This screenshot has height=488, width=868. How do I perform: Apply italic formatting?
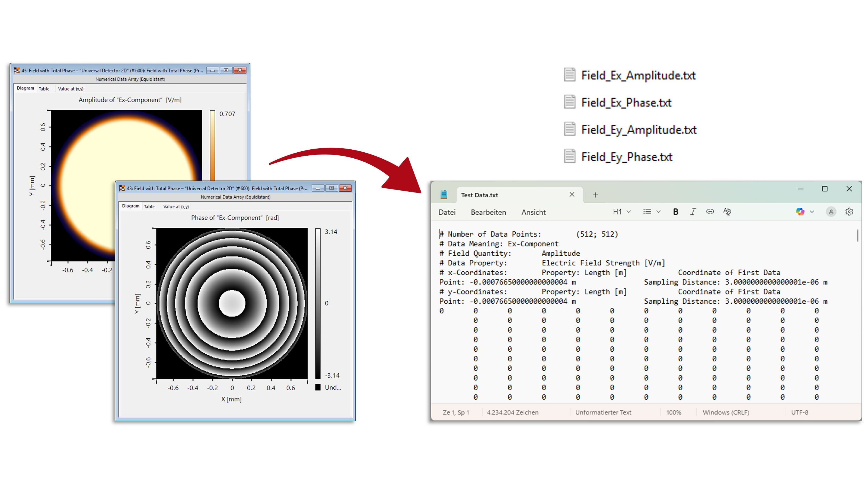[693, 211]
